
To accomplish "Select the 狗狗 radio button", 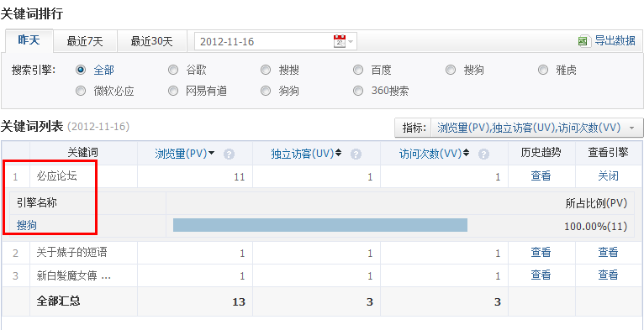I will 267,91.
